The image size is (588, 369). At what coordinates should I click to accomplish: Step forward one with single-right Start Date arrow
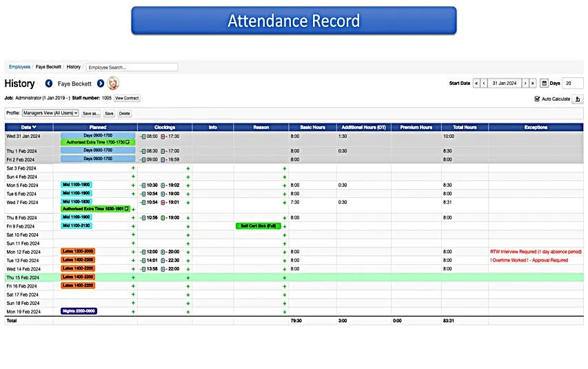(525, 83)
